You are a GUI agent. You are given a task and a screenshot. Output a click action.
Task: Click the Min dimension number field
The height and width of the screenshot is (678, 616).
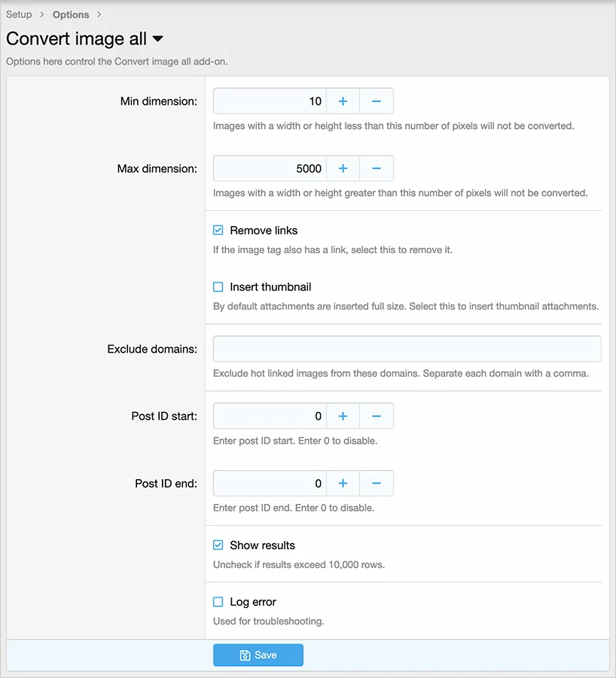(270, 101)
